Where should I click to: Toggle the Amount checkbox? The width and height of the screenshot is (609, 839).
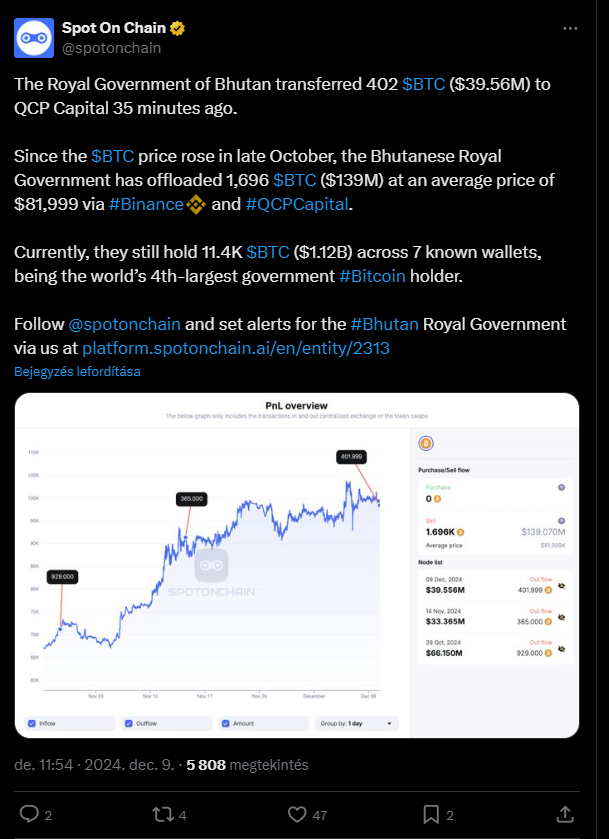click(225, 723)
